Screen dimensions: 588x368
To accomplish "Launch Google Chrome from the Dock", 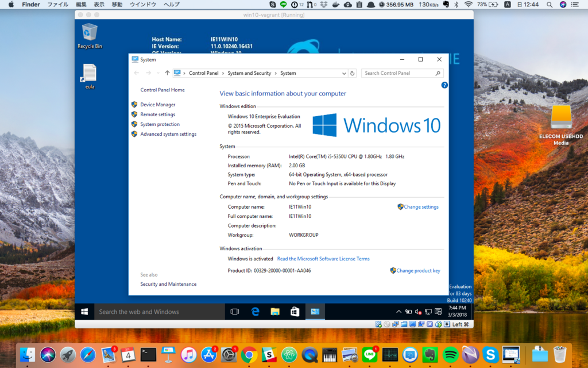I will [249, 354].
